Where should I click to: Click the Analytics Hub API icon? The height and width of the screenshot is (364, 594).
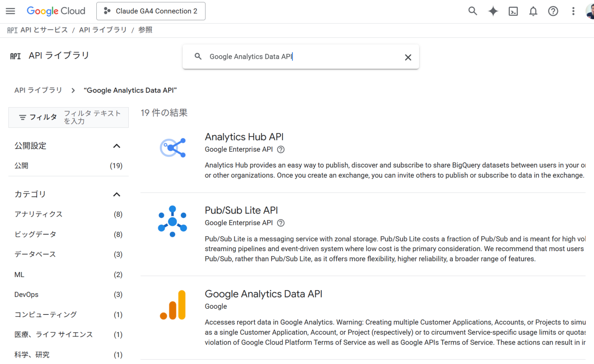point(172,147)
